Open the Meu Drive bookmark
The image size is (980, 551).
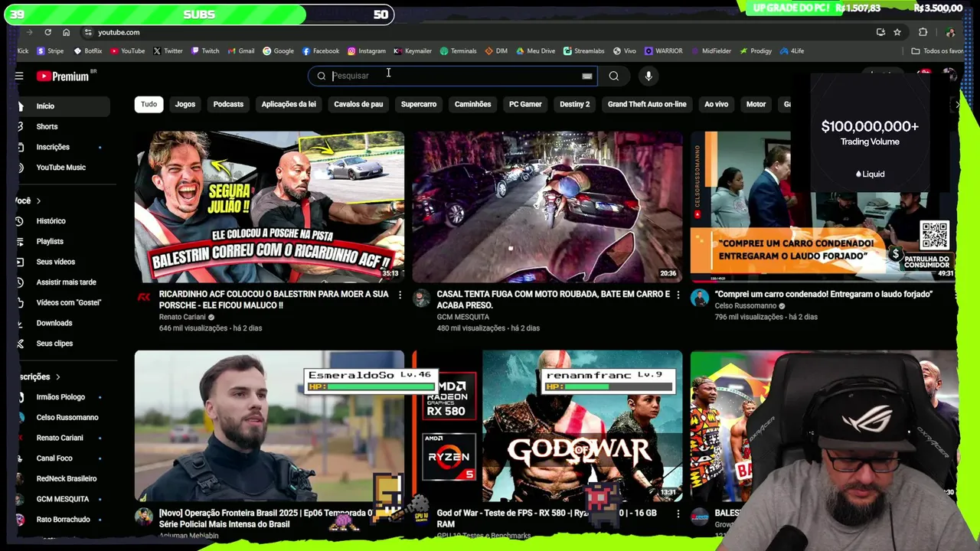point(536,51)
